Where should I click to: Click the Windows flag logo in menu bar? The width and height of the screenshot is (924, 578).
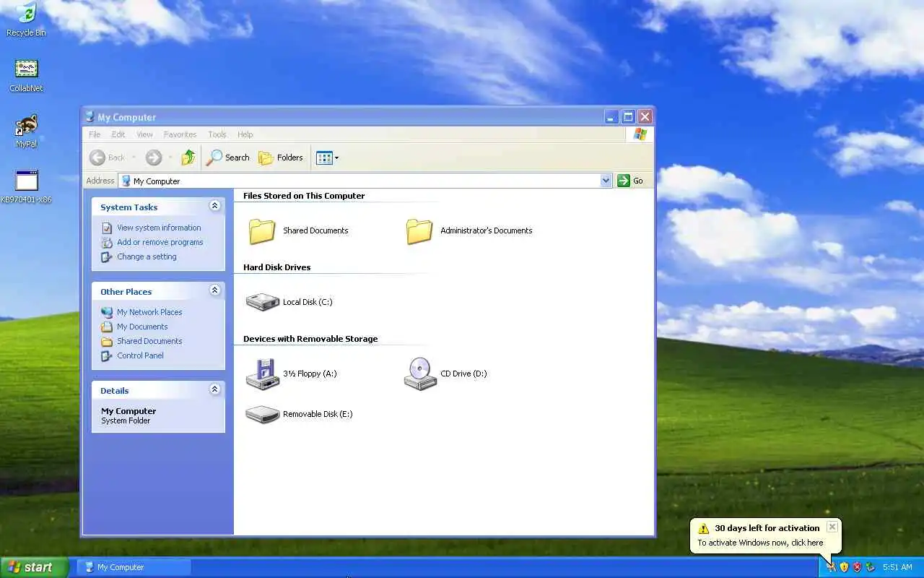pyautogui.click(x=640, y=134)
